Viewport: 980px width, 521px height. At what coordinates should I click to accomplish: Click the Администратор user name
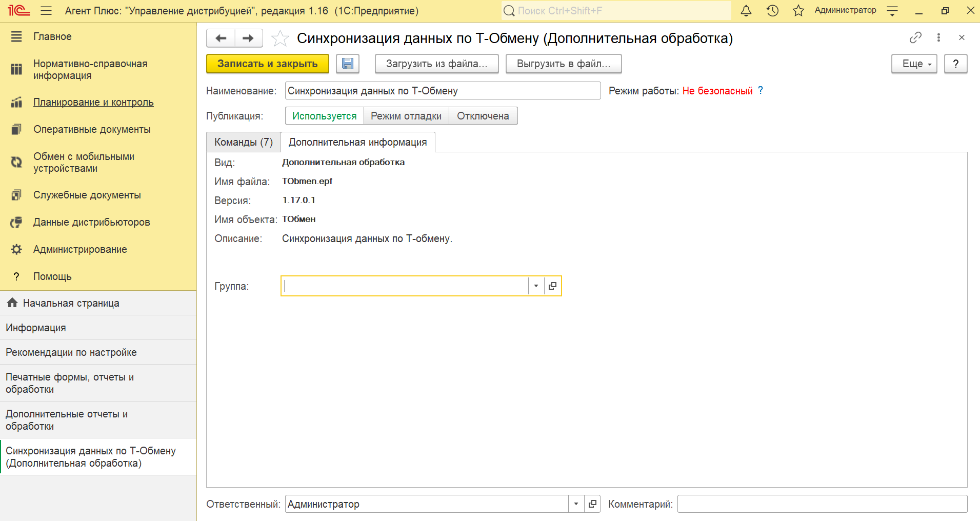pyautogui.click(x=845, y=10)
